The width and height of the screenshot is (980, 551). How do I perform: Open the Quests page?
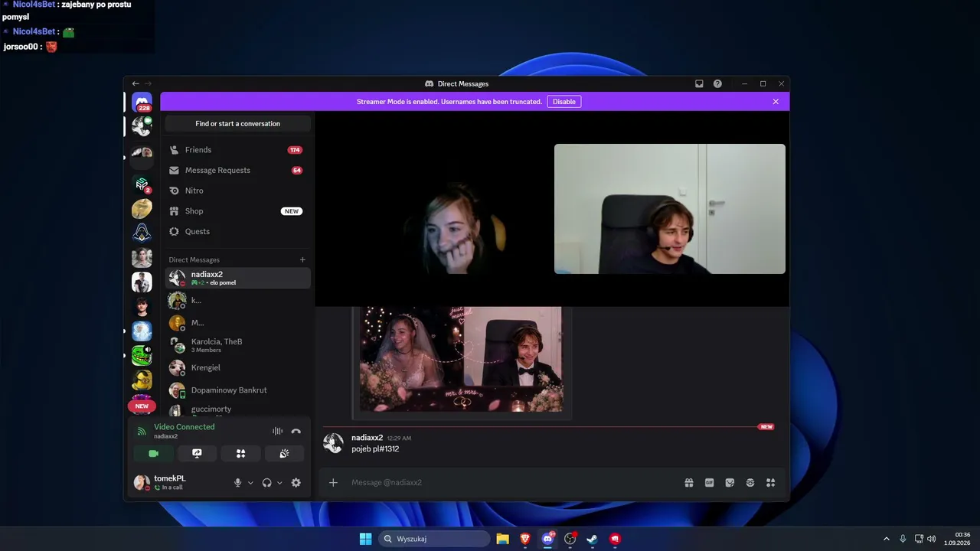point(237,231)
